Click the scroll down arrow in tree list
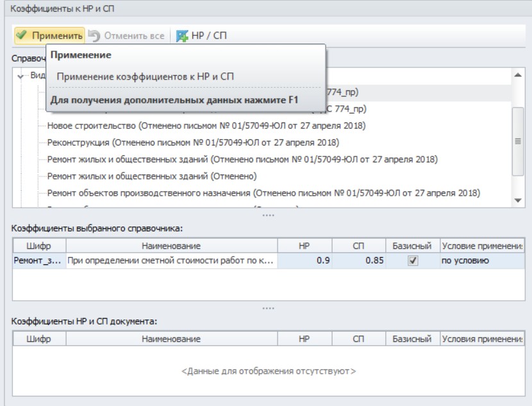This screenshot has width=532, height=406. [518, 201]
